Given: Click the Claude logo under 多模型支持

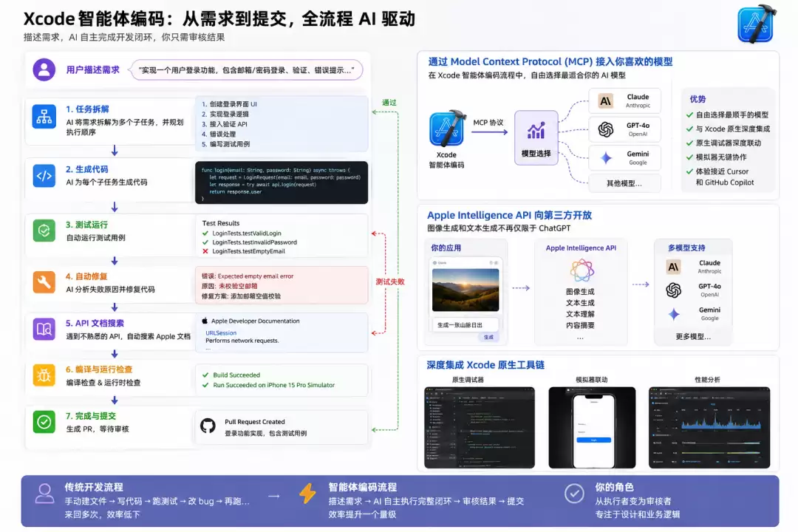Looking at the screenshot, I should point(673,267).
